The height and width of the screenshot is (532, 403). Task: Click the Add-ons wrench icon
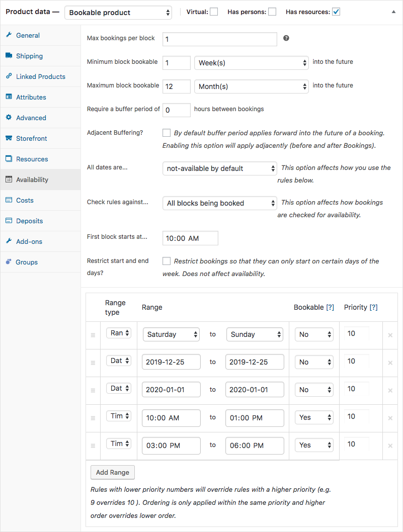[10, 241]
